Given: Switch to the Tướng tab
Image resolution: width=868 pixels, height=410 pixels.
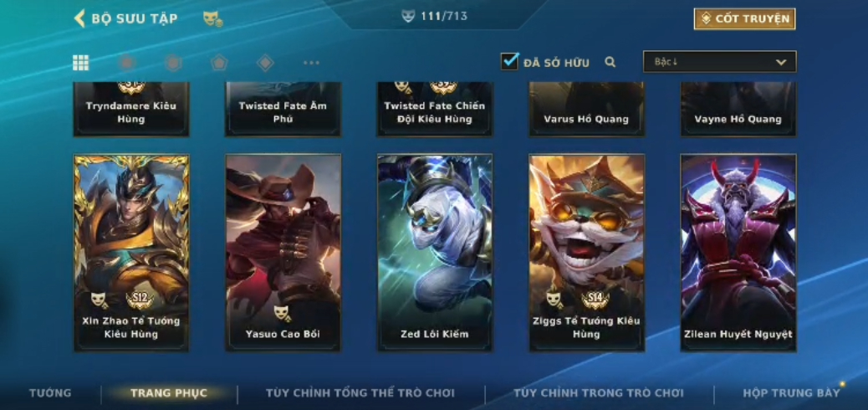Looking at the screenshot, I should tap(50, 392).
